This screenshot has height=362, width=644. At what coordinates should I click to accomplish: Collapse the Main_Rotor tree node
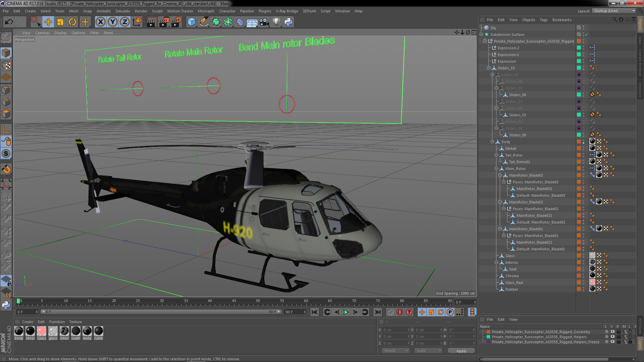click(x=496, y=169)
